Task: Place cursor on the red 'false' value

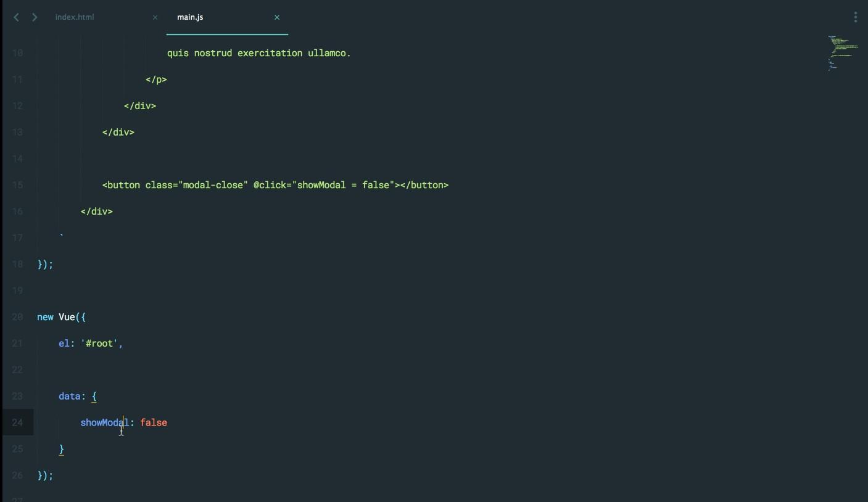Action: click(x=154, y=422)
